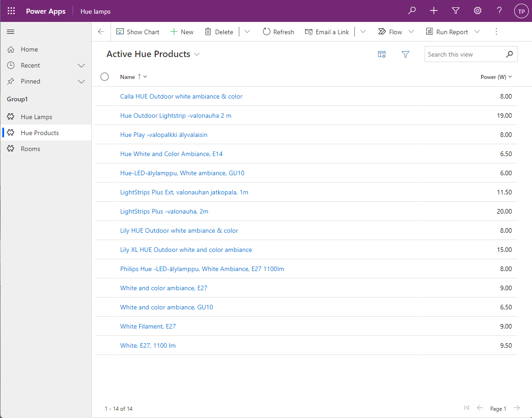Open the Hue Play -valopalkki älyvalaisin record
The height and width of the screenshot is (418, 532).
tap(163, 135)
